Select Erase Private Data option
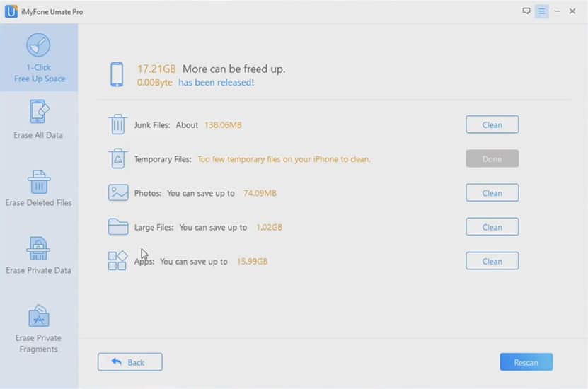The image size is (588, 389). [39, 255]
